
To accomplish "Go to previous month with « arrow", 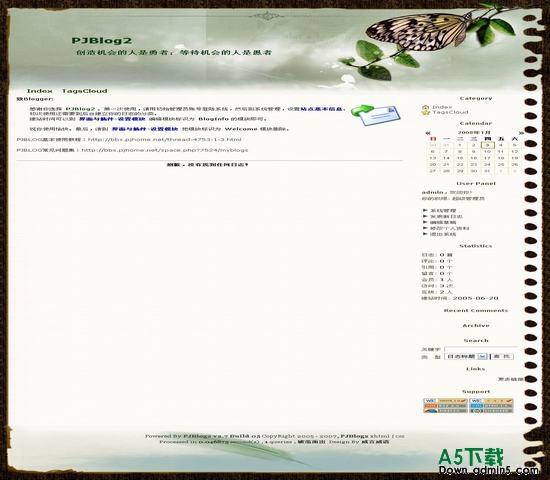I will [x=428, y=133].
